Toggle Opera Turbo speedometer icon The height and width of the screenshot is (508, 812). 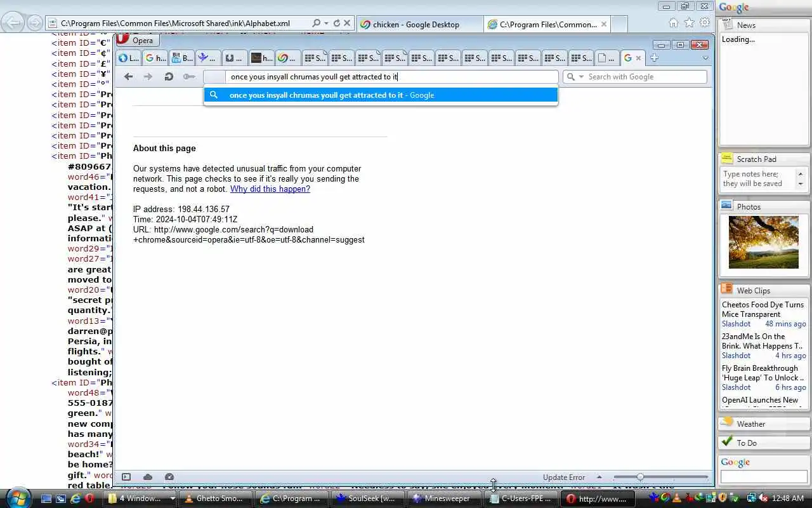click(x=169, y=477)
